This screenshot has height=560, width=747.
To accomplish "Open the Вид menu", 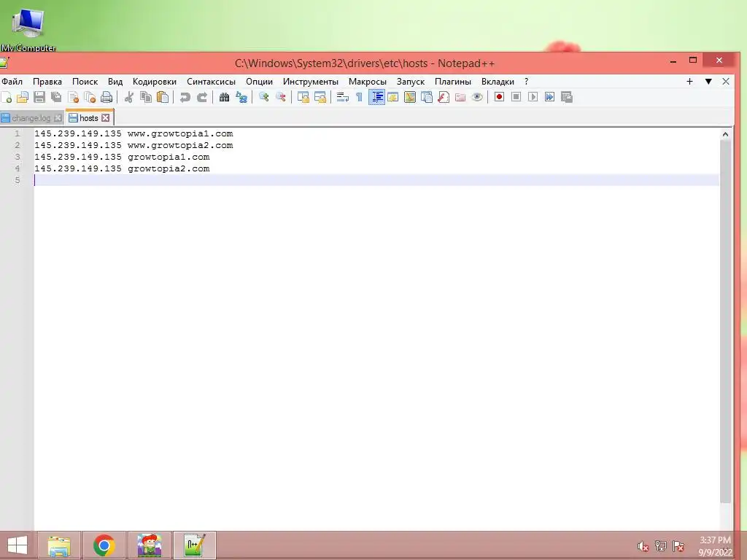I will [x=115, y=82].
